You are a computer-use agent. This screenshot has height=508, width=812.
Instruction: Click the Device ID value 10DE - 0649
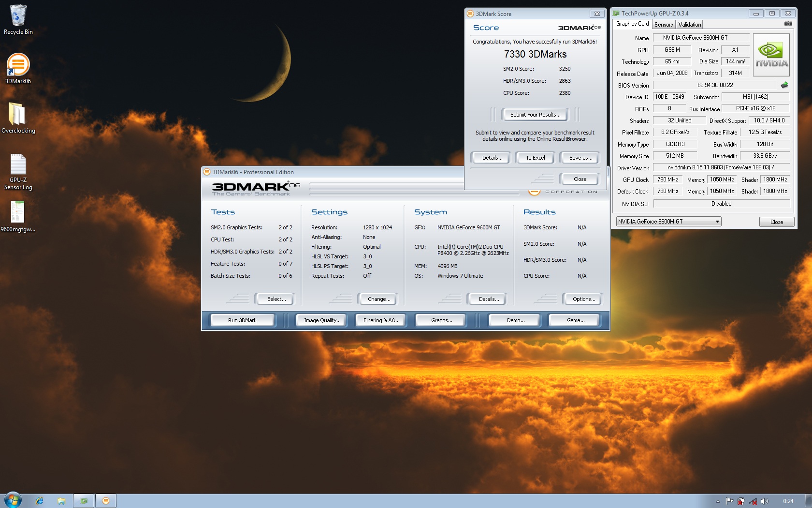669,97
